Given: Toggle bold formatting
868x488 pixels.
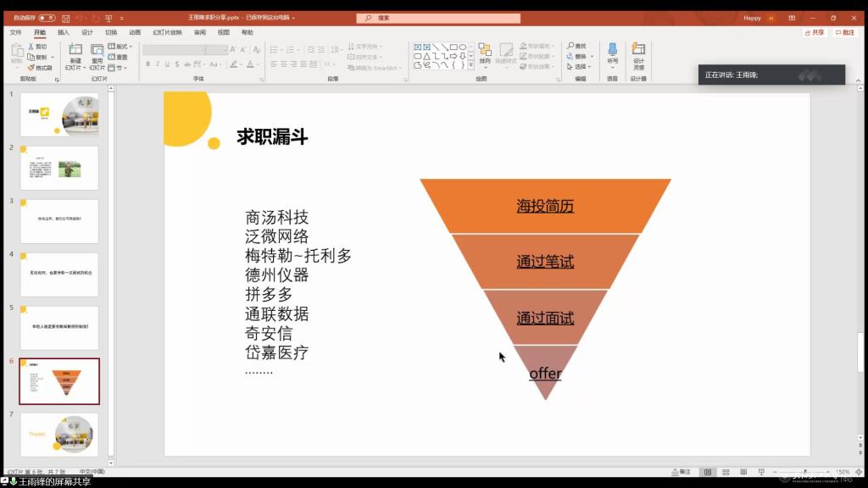Looking at the screenshot, I should 147,64.
